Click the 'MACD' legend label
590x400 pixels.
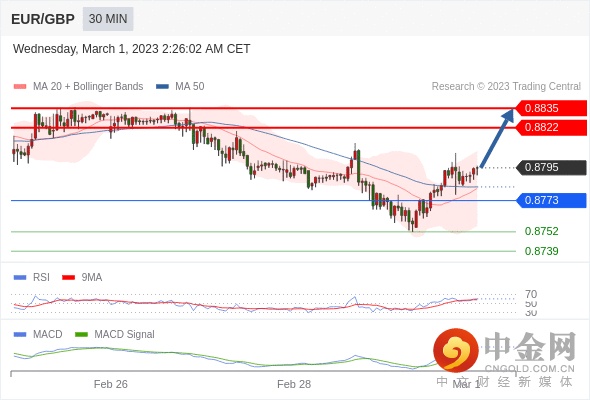click(x=48, y=334)
